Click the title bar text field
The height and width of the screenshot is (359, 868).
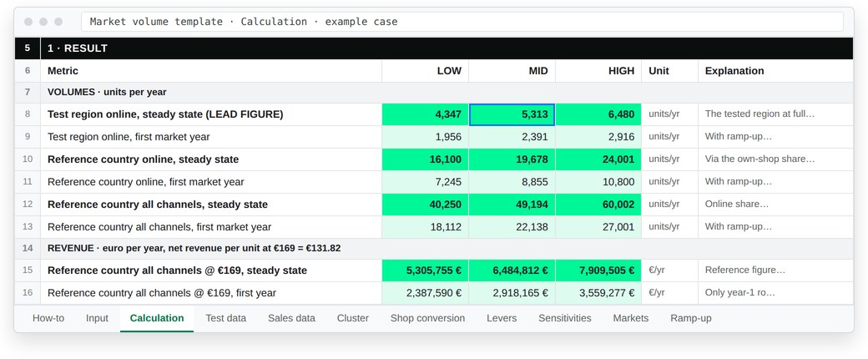point(462,22)
